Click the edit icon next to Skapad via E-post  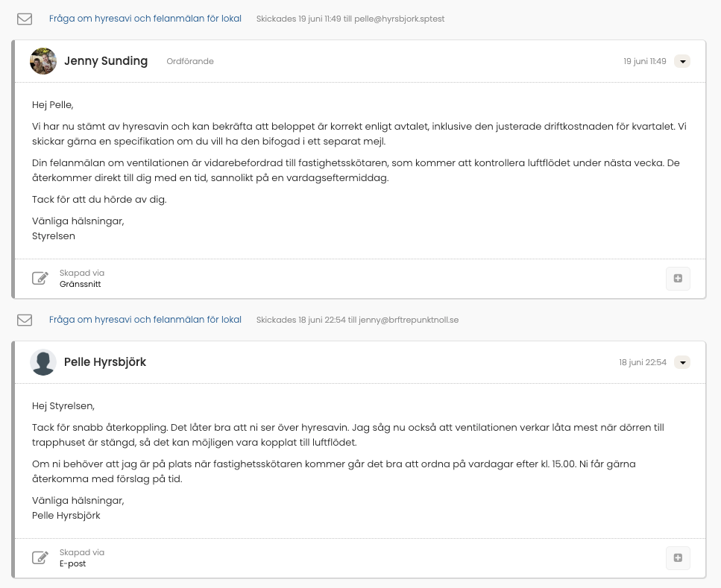(x=40, y=557)
